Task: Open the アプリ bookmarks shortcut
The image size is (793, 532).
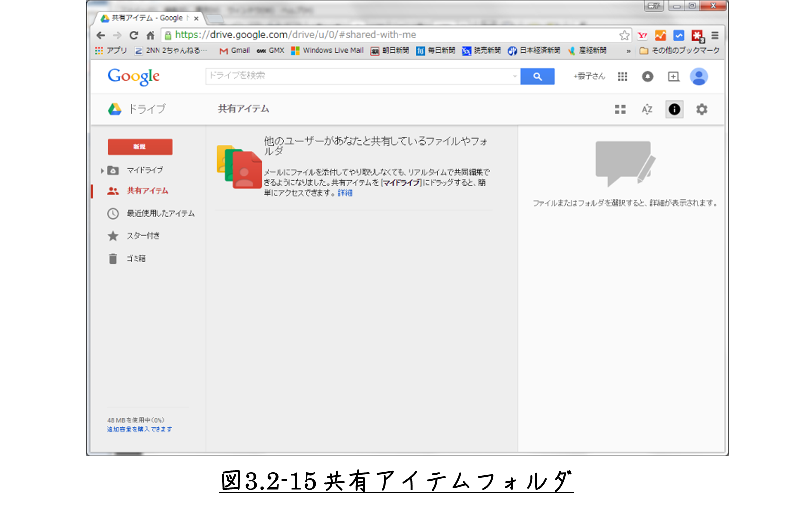Action: coord(111,50)
